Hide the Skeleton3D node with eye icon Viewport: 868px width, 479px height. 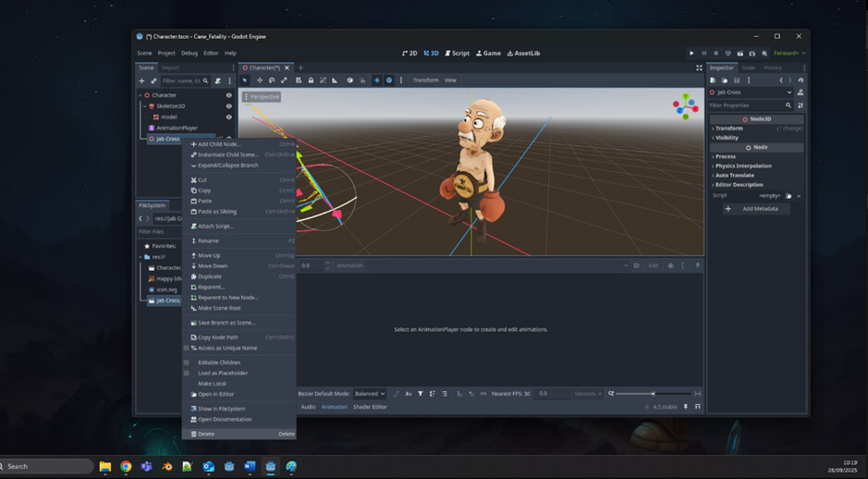(229, 106)
